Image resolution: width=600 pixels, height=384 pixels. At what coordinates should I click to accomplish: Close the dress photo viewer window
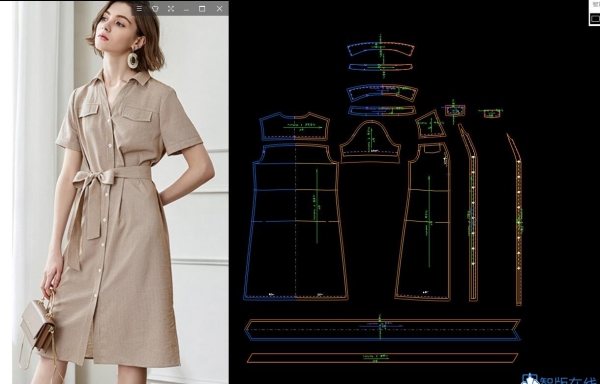click(219, 8)
